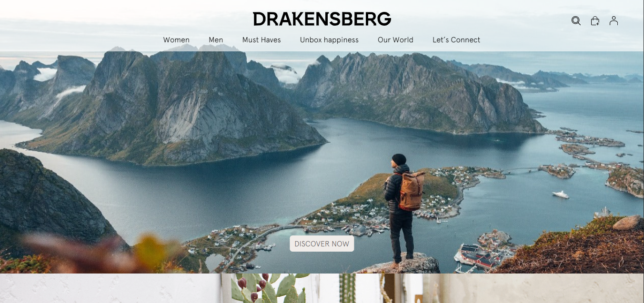
Task: Click the white textured tile beside cactus
Action: tap(111, 288)
